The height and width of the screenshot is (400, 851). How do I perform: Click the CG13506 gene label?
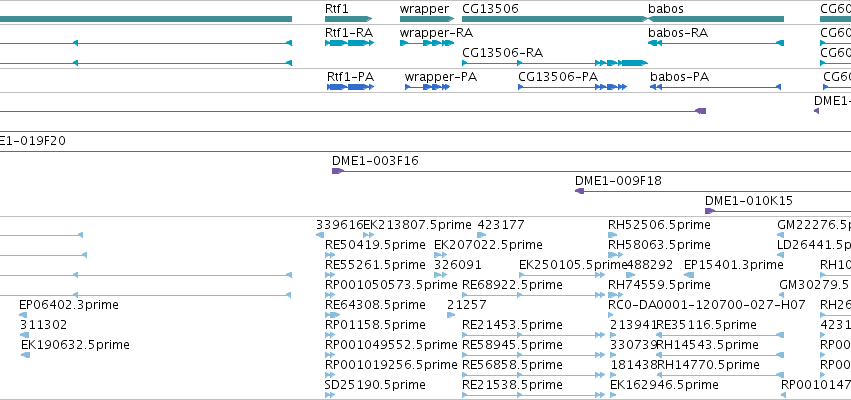coord(490,9)
